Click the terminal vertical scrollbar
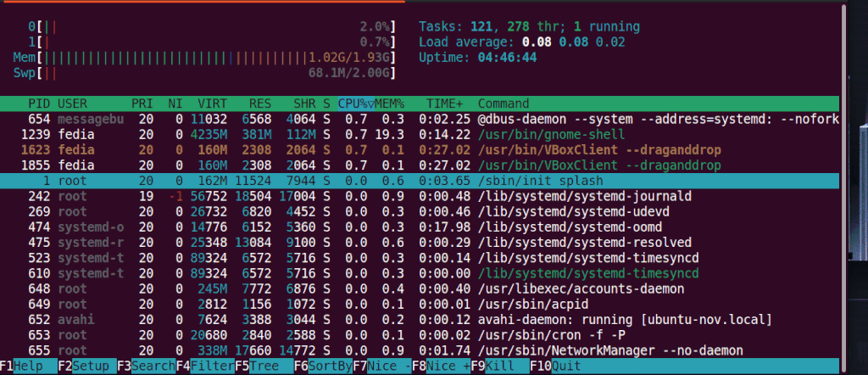This screenshot has width=868, height=375. point(843,188)
